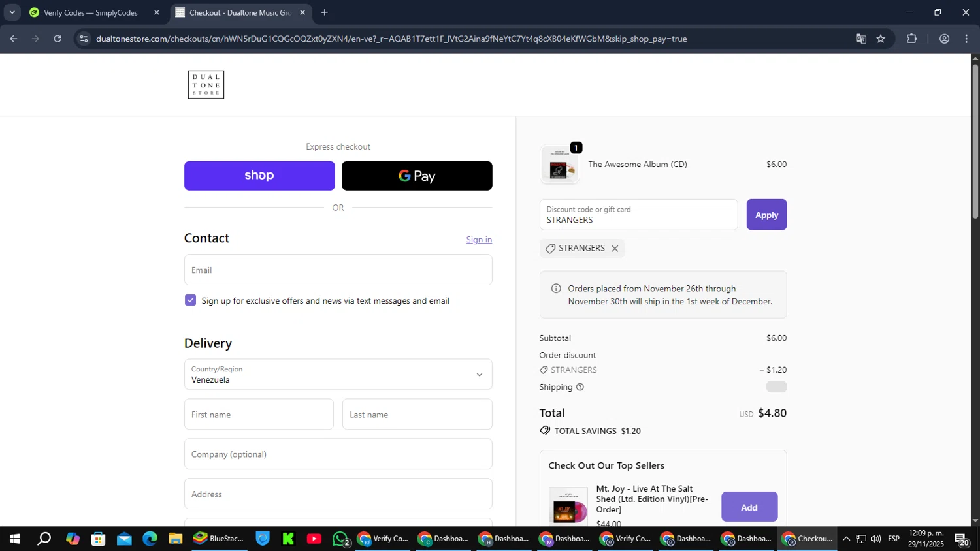Open the tab search dropdown arrow

pos(12,12)
